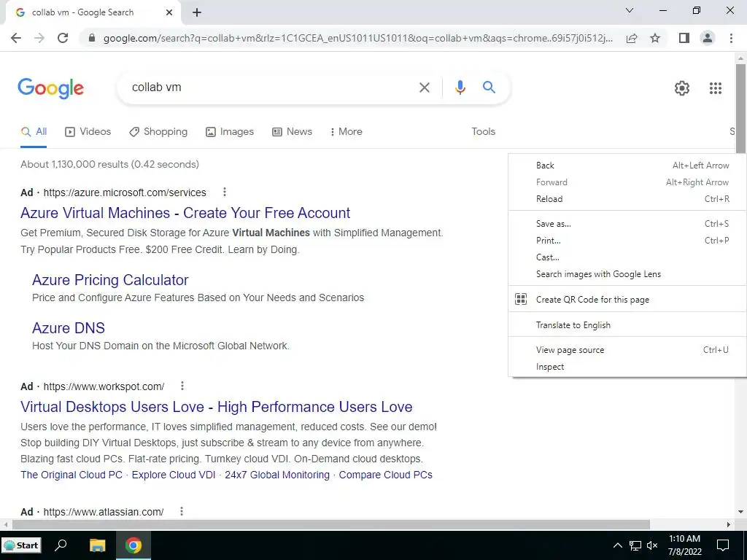Image resolution: width=747 pixels, height=560 pixels.
Task: Choose Create QR Code for this page
Action: click(x=627, y=300)
